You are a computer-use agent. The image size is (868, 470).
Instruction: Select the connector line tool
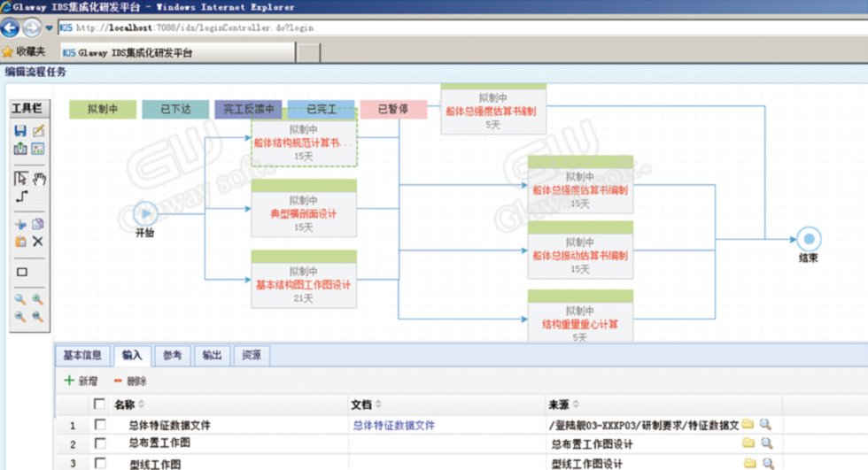(x=21, y=196)
